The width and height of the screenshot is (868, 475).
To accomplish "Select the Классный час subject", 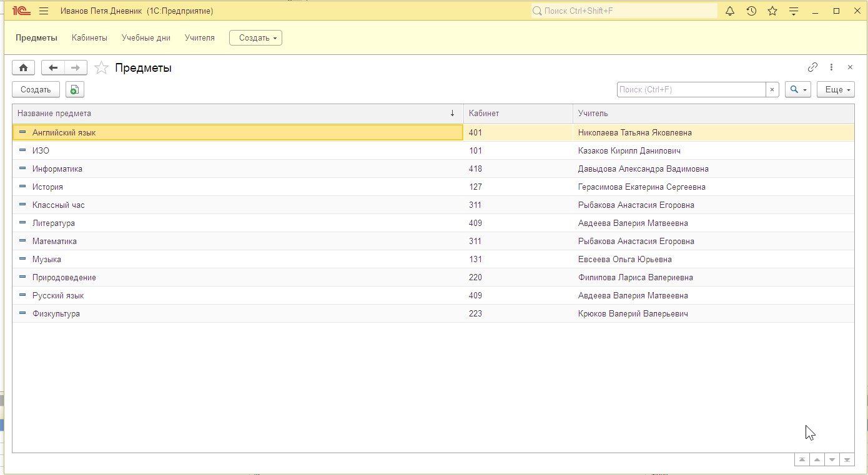I will click(433, 205).
